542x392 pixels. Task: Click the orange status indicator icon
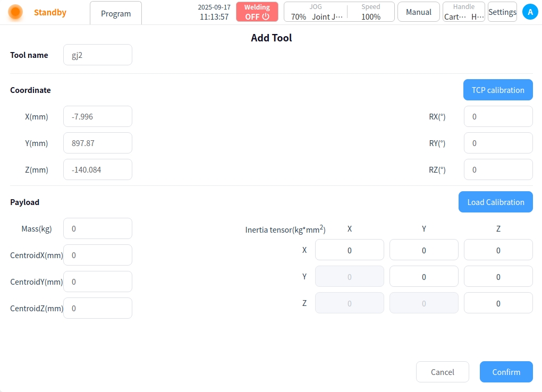pos(15,12)
